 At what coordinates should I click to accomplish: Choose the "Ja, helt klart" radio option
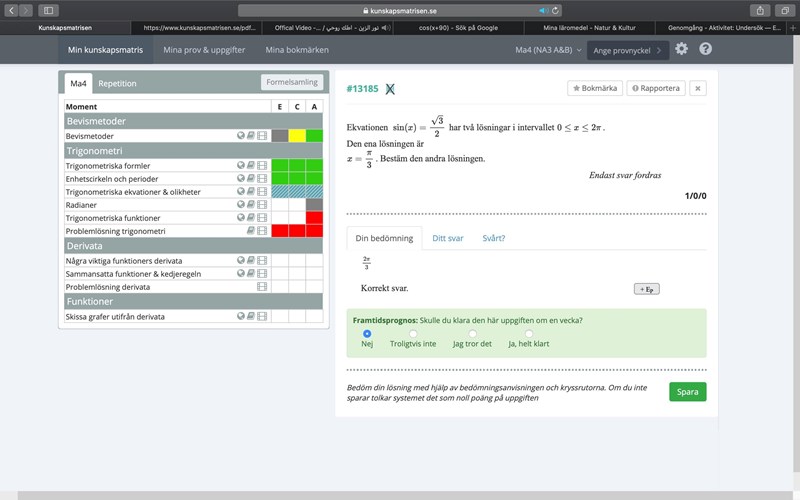[529, 334]
